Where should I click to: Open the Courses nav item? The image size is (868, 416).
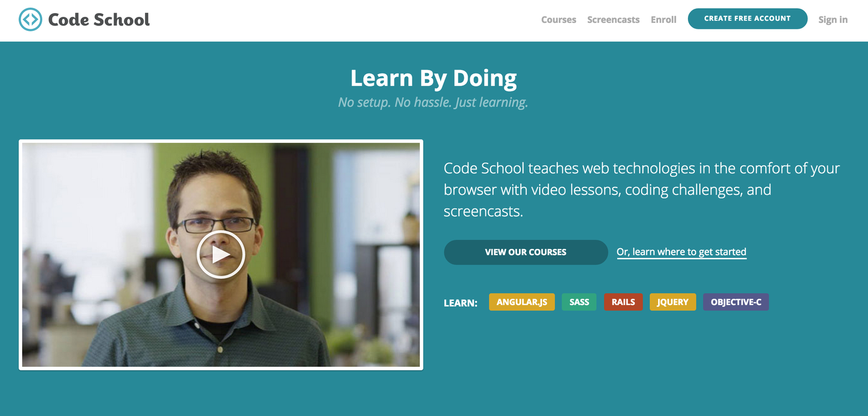point(558,20)
